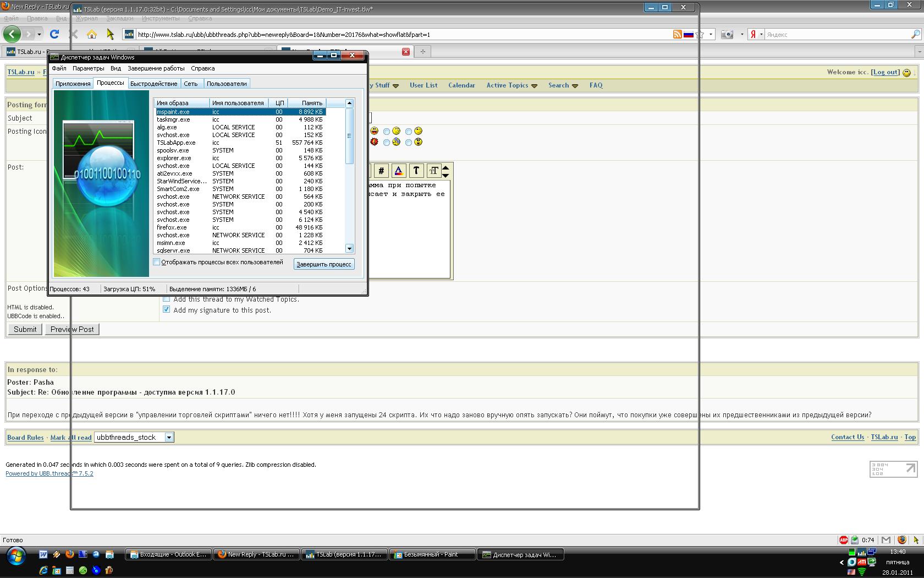Launch Internet Explorer from the quick launch bar

tap(43, 570)
